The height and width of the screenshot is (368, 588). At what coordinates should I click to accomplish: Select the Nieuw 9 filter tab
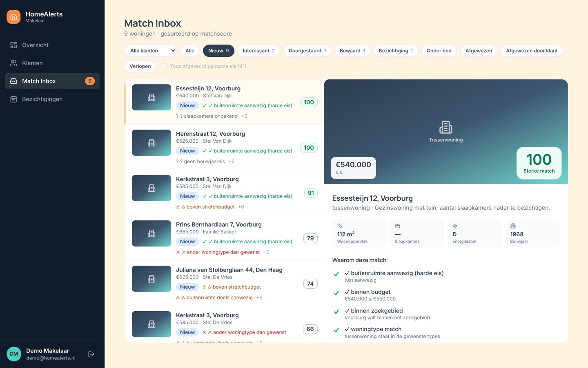pos(218,51)
